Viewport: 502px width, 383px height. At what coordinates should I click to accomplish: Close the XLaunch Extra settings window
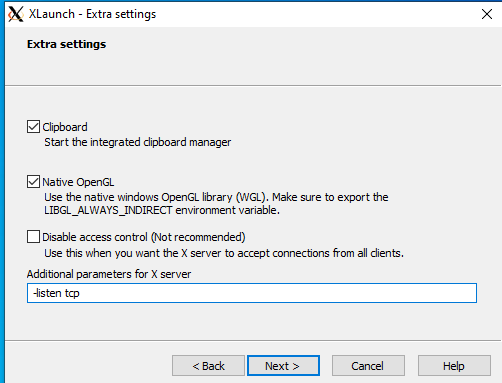coord(487,14)
